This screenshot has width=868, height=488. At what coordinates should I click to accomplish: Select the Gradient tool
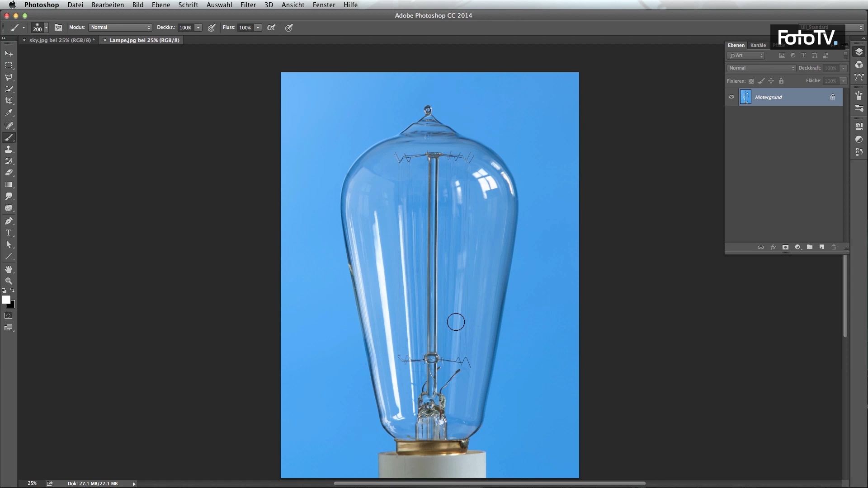point(9,184)
